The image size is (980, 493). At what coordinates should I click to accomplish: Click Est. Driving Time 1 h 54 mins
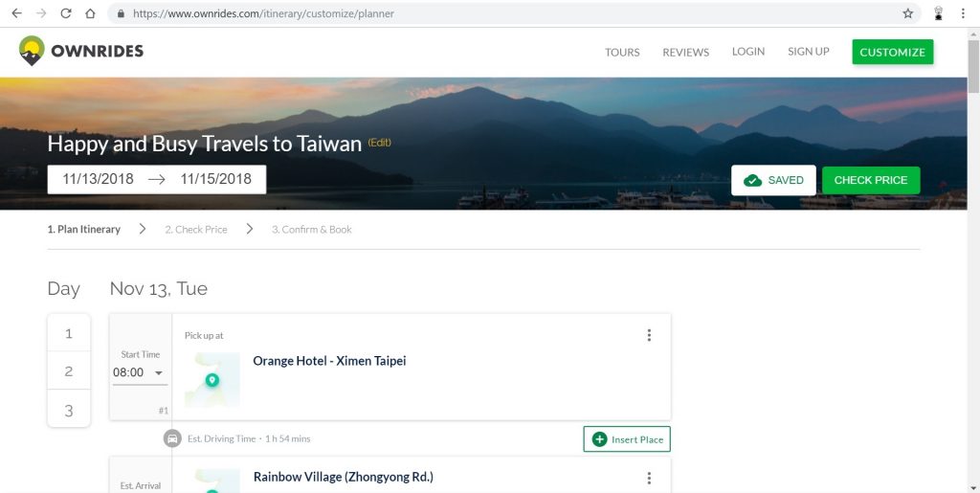click(x=249, y=438)
